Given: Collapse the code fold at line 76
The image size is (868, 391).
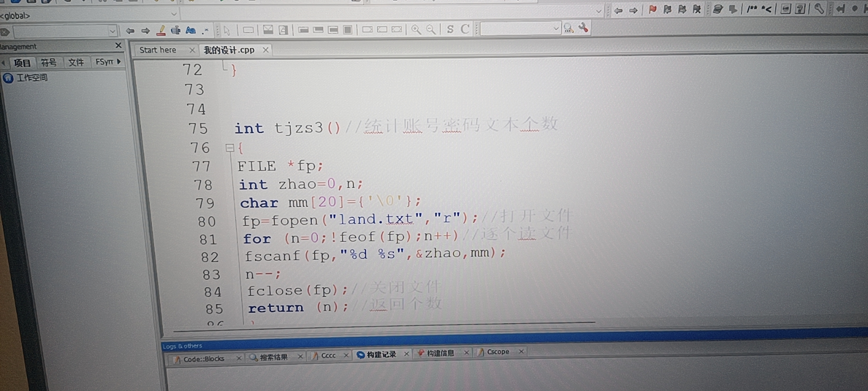Looking at the screenshot, I should (x=229, y=148).
